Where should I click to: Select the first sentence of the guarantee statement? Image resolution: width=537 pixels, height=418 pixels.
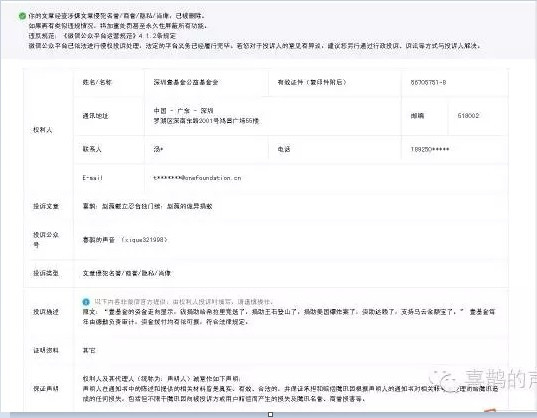pos(162,379)
